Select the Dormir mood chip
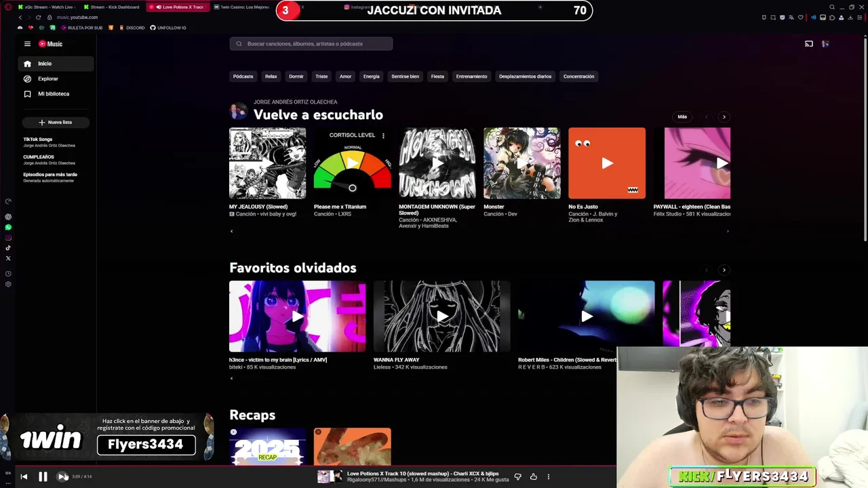The height and width of the screenshot is (488, 868). pyautogui.click(x=296, y=77)
